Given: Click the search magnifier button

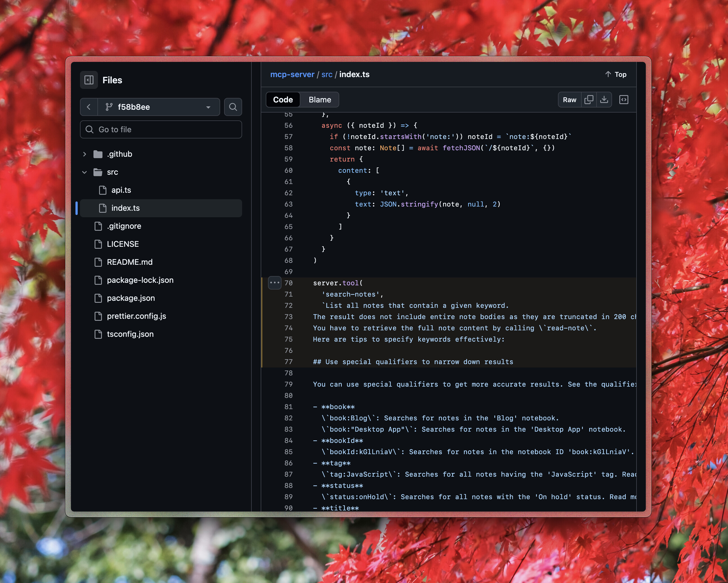Looking at the screenshot, I should (233, 107).
